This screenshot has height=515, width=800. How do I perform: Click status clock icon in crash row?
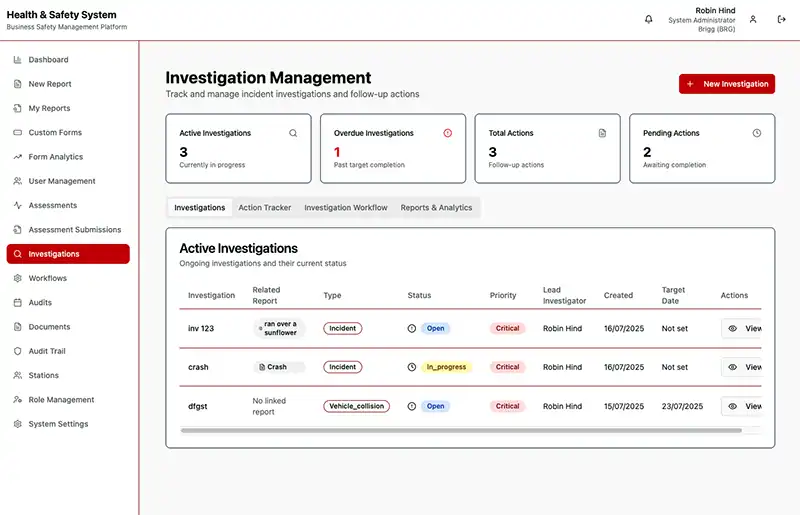(x=412, y=367)
